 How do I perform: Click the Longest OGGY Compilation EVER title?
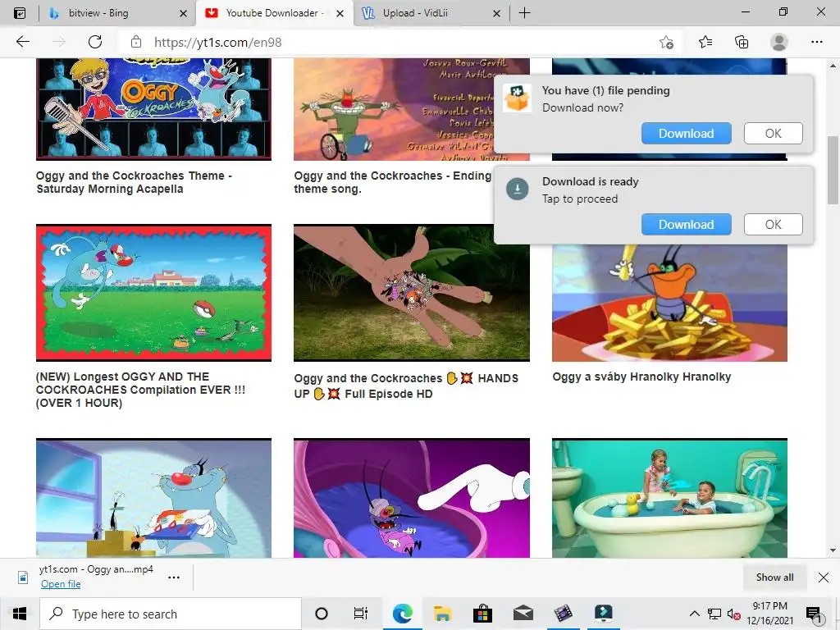[140, 390]
